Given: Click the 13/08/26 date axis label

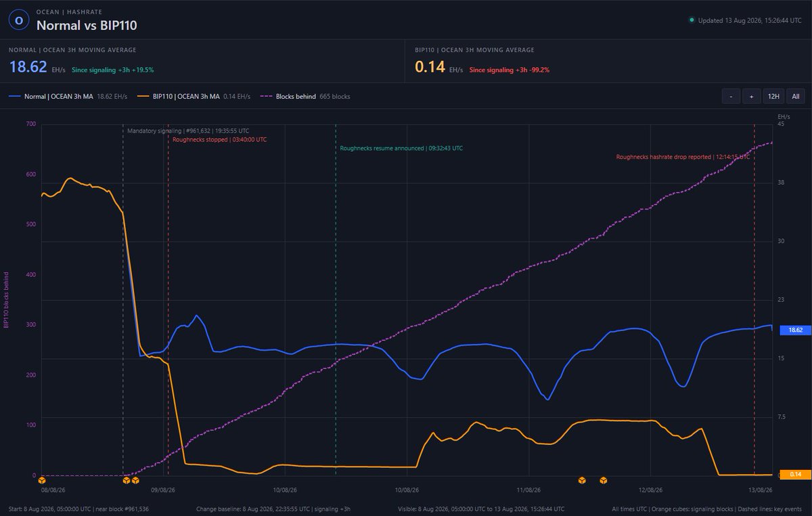Looking at the screenshot, I should [761, 489].
